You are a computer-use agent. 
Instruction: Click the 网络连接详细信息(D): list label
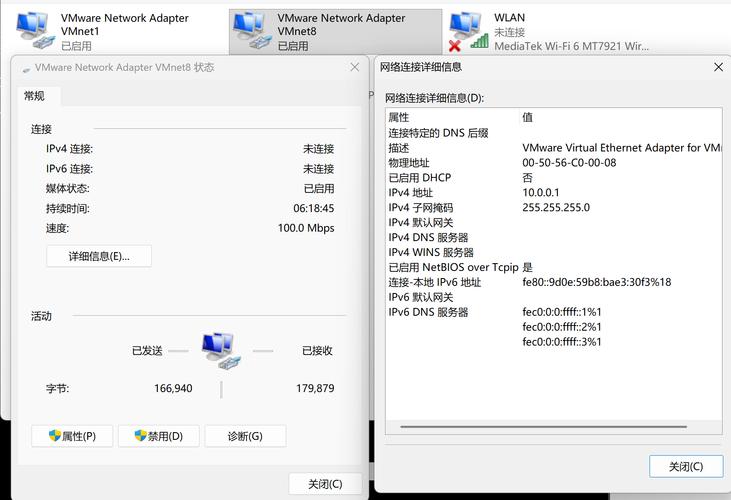[x=434, y=98]
